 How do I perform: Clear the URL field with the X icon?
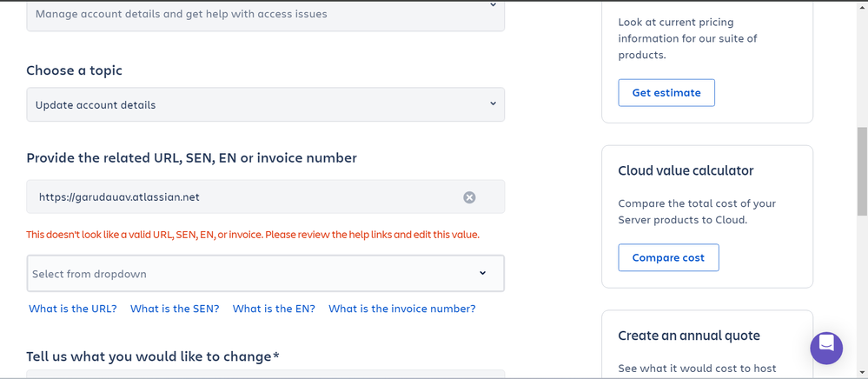coord(469,197)
